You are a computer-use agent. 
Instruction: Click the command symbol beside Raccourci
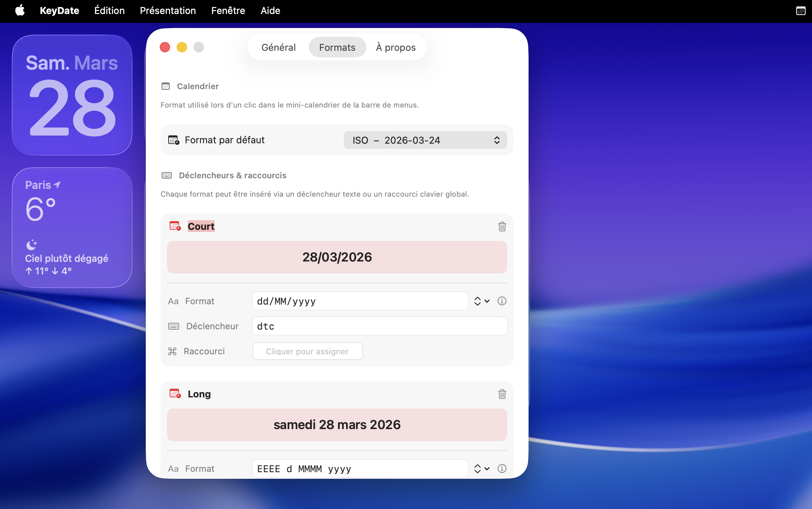(x=173, y=351)
